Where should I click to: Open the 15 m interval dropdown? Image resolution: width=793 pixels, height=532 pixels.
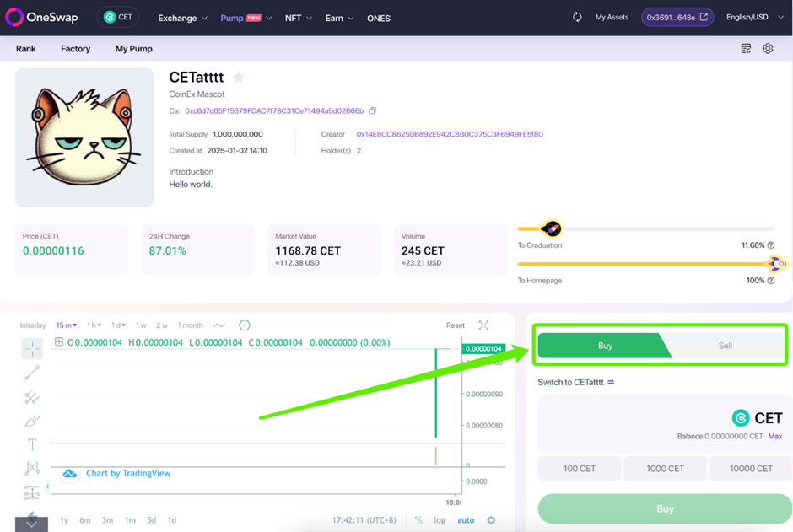pyautogui.click(x=67, y=325)
